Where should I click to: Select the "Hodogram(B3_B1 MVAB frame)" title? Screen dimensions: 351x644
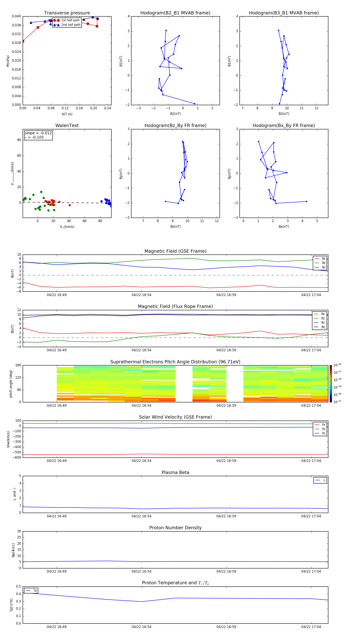coord(284,13)
